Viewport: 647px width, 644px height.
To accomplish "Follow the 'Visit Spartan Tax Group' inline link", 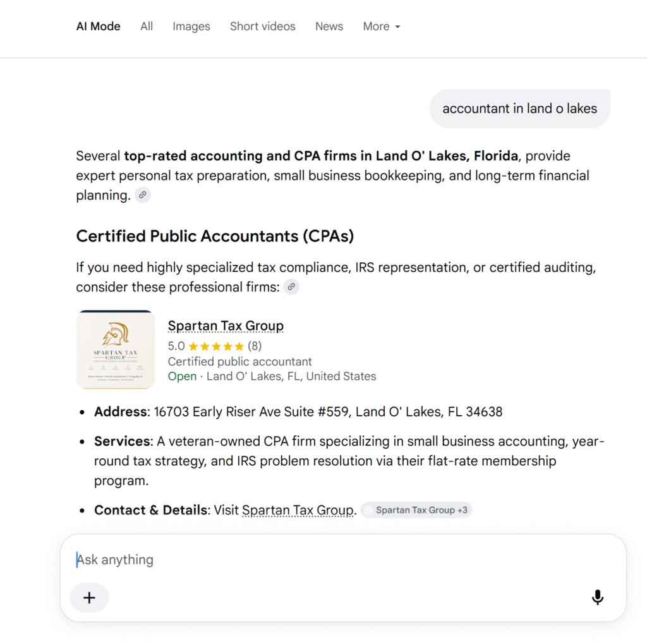I will [x=298, y=510].
